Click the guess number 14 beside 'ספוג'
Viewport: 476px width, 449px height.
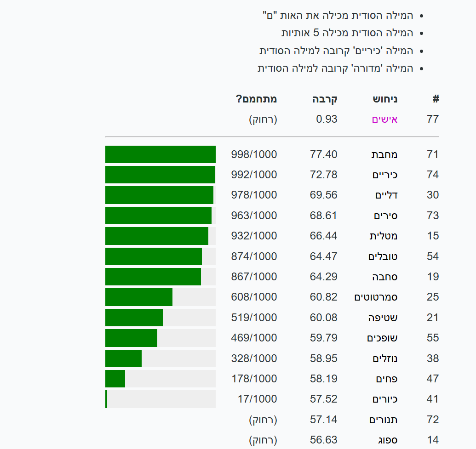433,440
